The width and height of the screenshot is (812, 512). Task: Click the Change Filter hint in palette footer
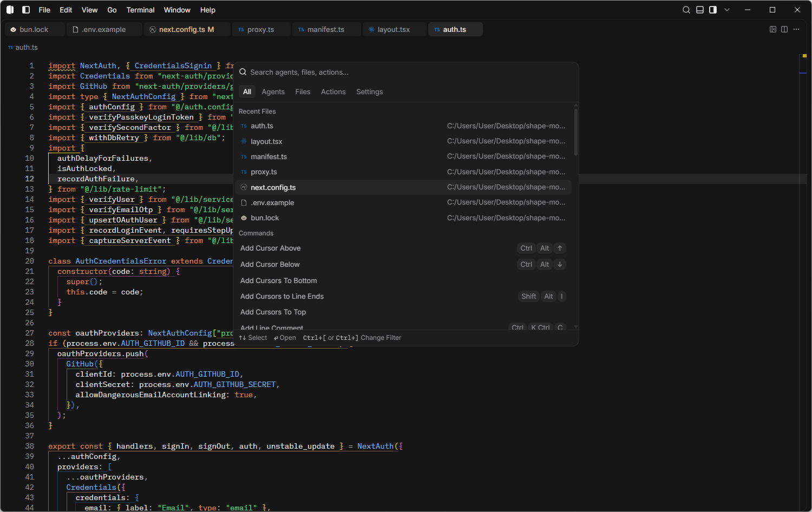(x=381, y=338)
